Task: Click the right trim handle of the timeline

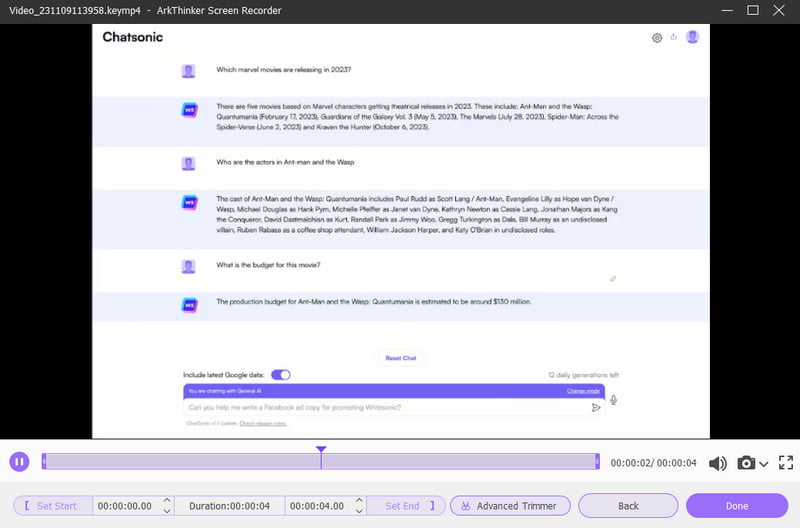Action: tap(597, 462)
